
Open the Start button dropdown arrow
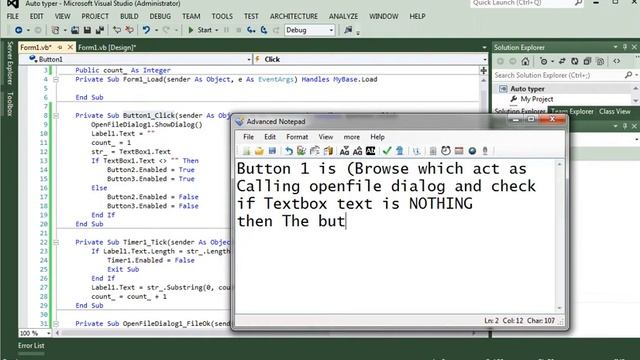coord(217,30)
